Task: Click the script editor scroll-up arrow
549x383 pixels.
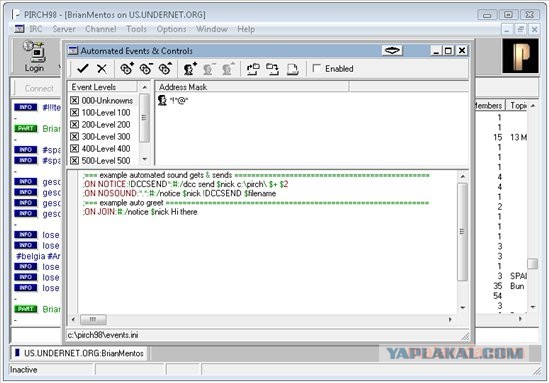Action: coord(463,176)
